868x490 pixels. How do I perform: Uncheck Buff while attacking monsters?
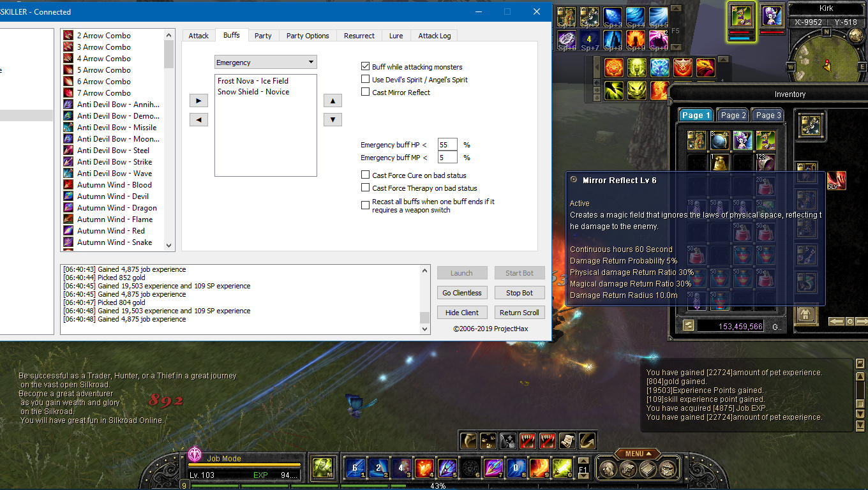tap(366, 66)
